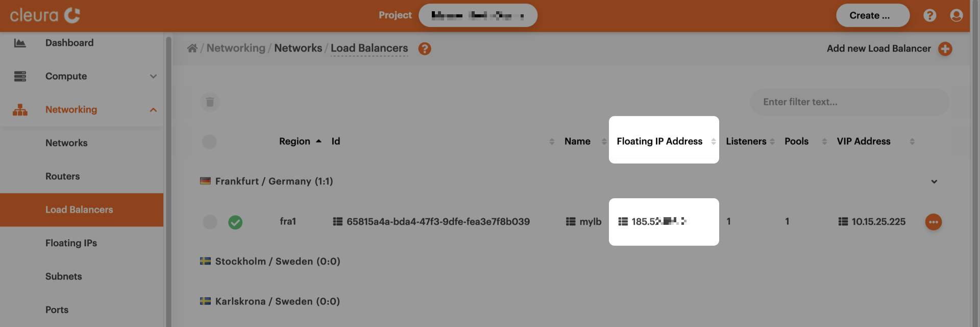Click the trash delete icon

(x=210, y=102)
